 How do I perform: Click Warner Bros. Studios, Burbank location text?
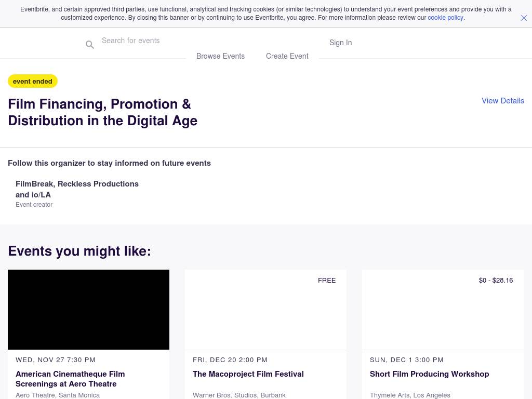239,395
